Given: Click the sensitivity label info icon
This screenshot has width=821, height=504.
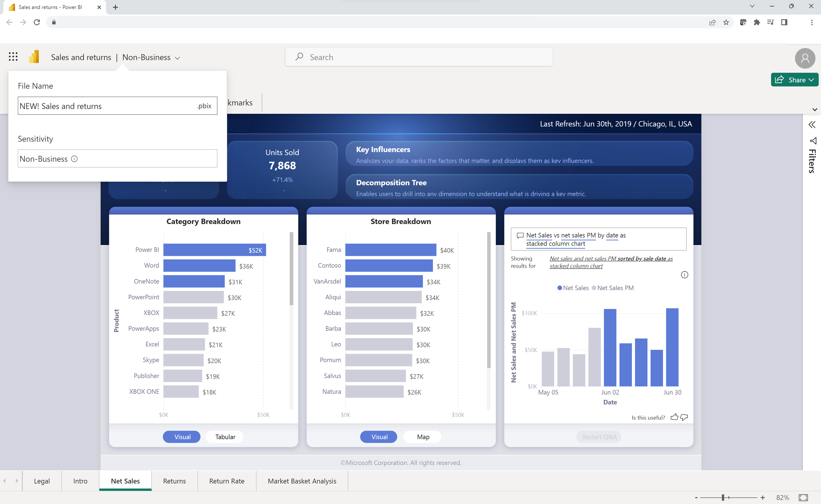Looking at the screenshot, I should tap(74, 159).
